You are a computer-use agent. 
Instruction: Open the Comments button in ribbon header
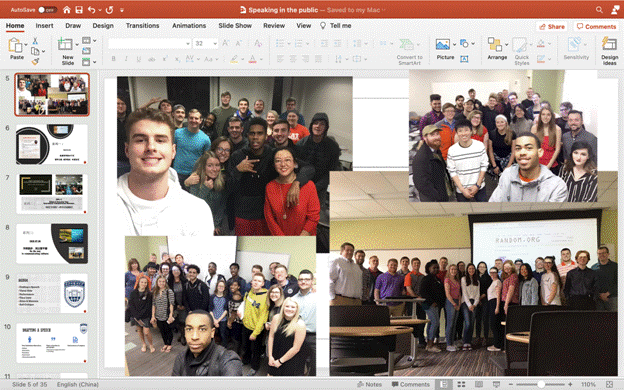click(596, 27)
